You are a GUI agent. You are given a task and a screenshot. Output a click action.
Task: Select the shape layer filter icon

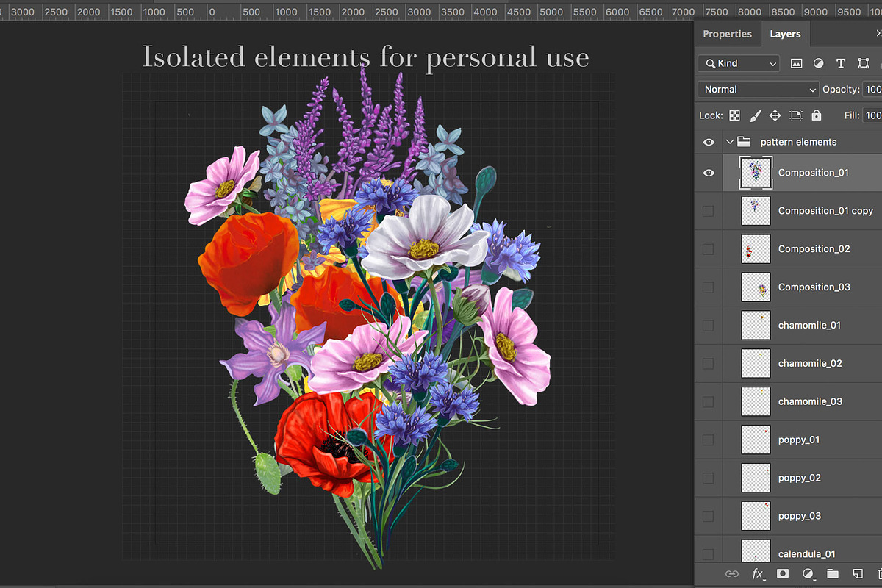point(864,64)
